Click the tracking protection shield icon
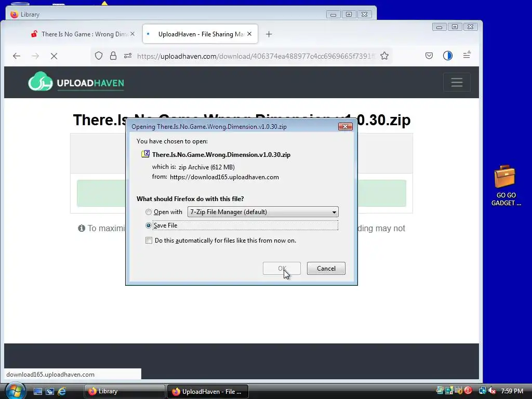 tap(98, 56)
